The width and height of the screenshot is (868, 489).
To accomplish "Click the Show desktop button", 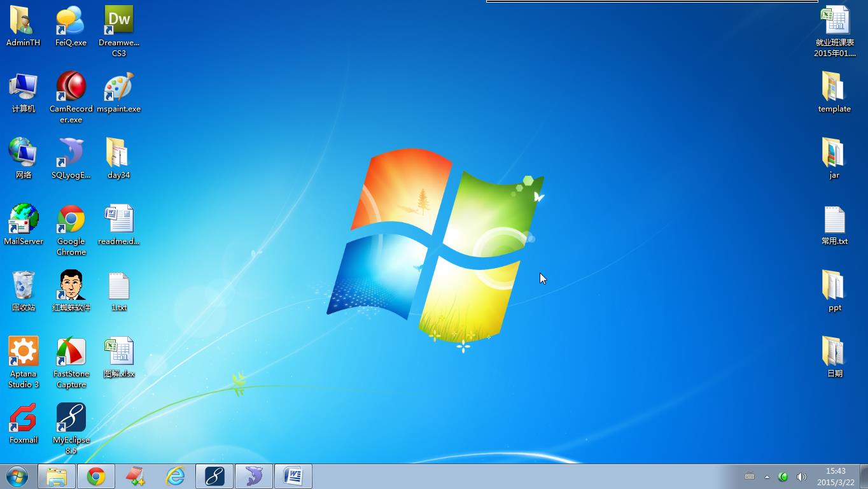I will [864, 476].
